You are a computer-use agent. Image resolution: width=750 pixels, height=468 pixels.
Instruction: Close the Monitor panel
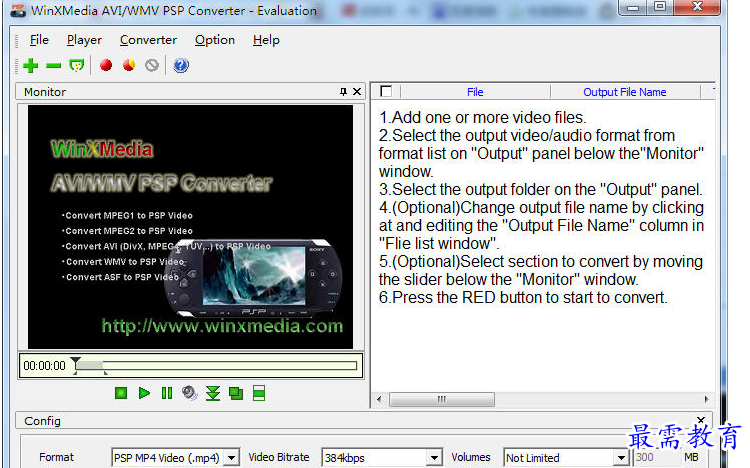click(x=357, y=91)
